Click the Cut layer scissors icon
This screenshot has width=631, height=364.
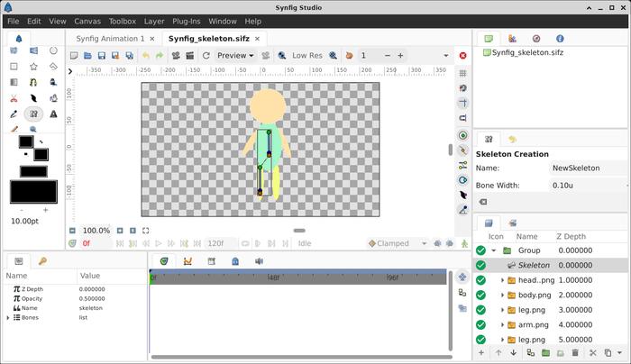point(592,353)
